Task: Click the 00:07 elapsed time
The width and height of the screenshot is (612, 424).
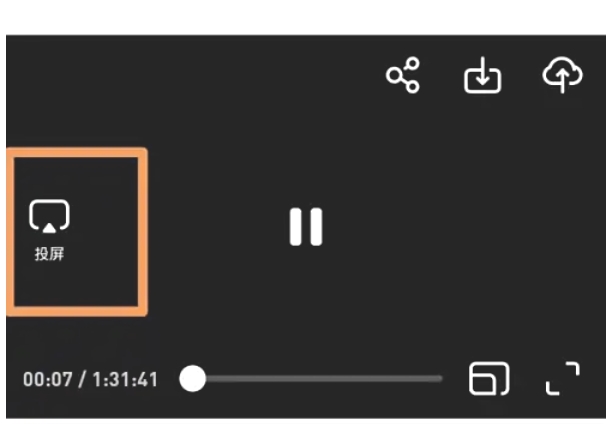Action: (48, 379)
